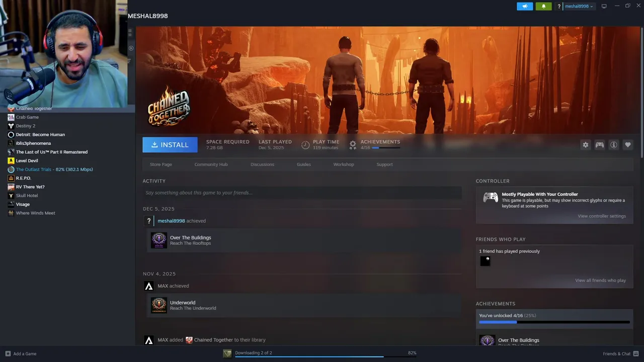Viewport: 644px width, 362px height.
Task: Click the Skull Hotel game icon
Action: (11, 196)
